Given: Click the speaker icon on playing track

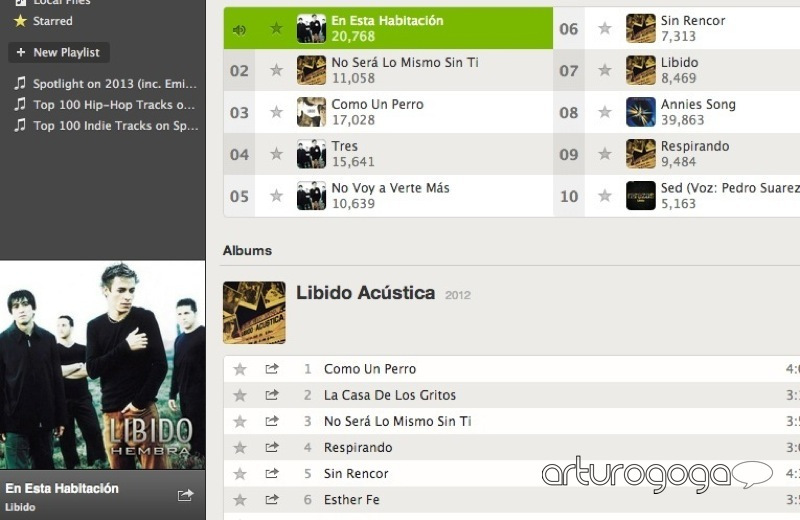Looking at the screenshot, I should coord(239,30).
